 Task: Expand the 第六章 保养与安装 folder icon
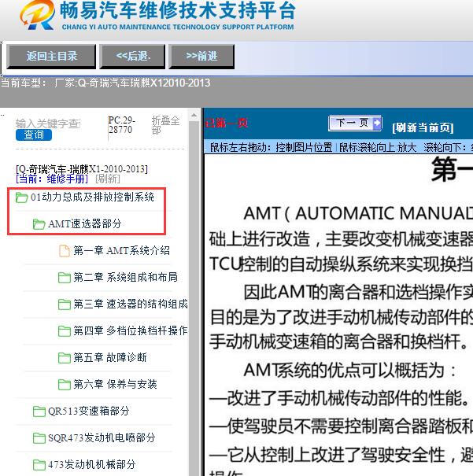[65, 384]
